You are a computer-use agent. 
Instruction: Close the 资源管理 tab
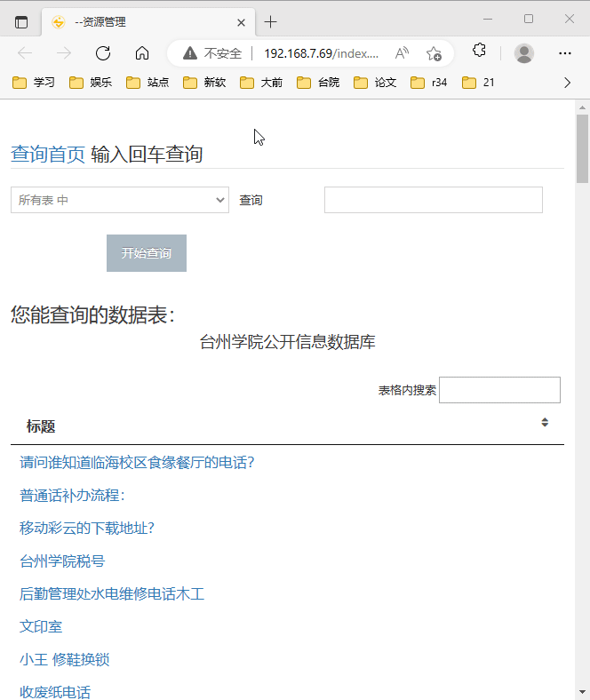coord(241,22)
